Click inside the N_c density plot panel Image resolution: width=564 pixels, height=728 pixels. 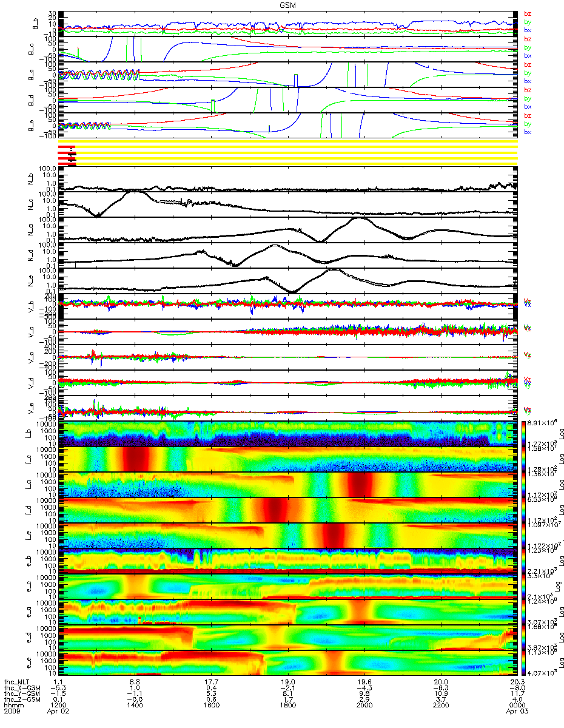[287, 204]
